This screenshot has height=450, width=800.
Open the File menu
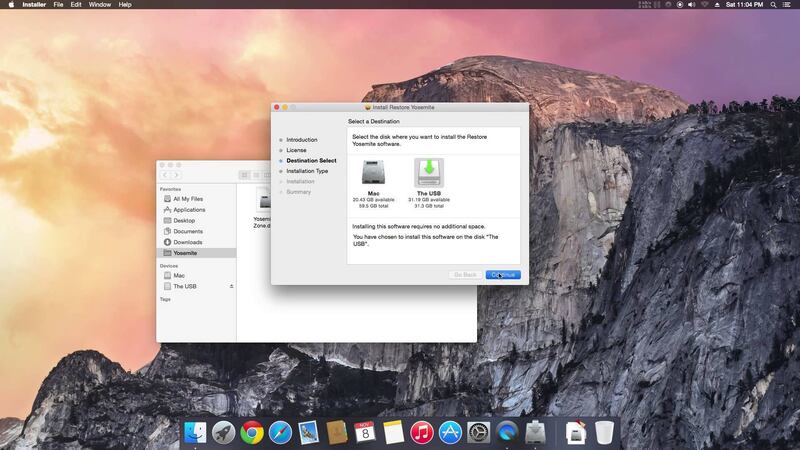(x=58, y=5)
